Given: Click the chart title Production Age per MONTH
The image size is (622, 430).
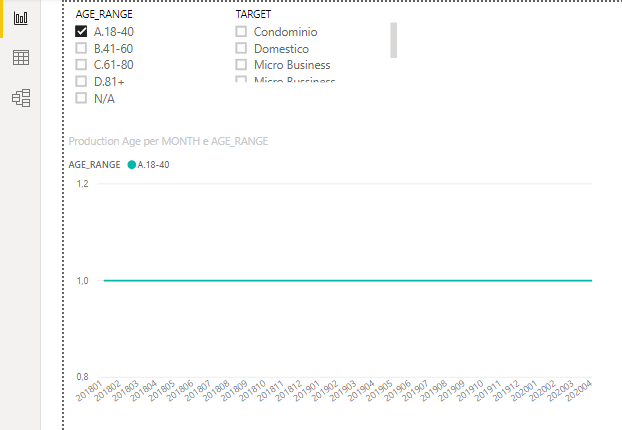Looking at the screenshot, I should 168,141.
